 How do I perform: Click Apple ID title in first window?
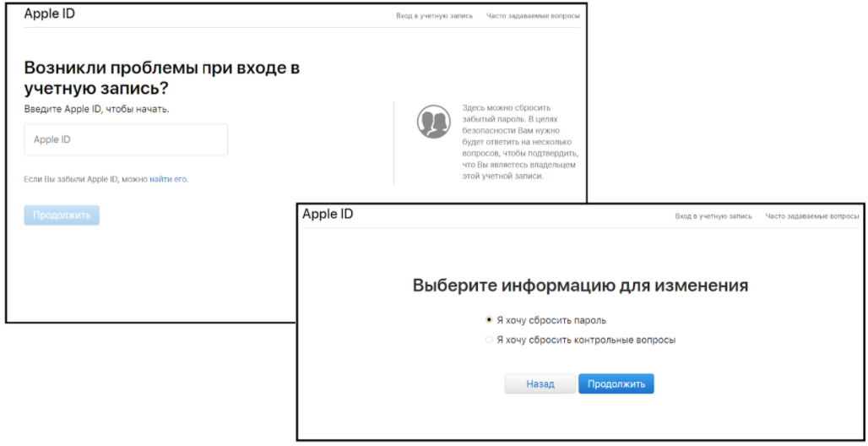(49, 14)
